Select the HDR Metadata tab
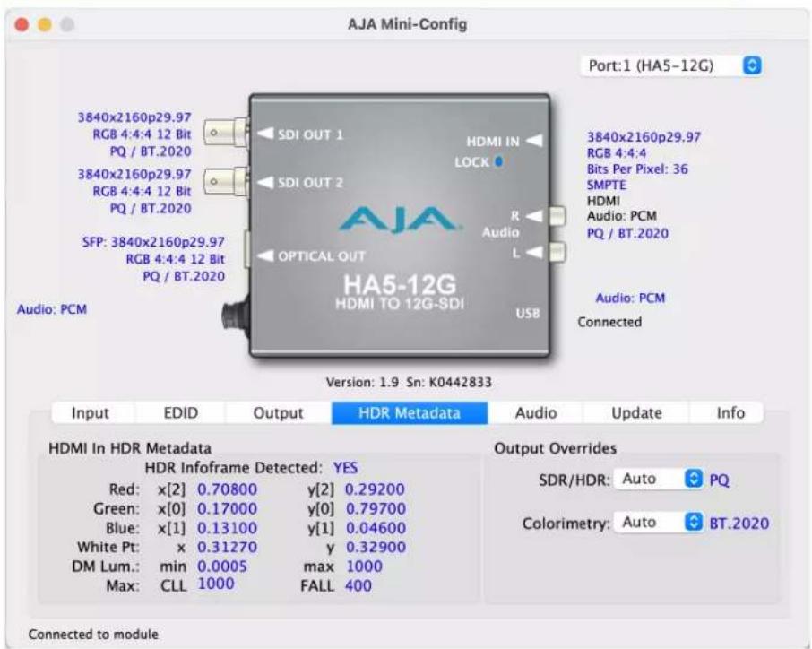812x649 pixels. [409, 413]
